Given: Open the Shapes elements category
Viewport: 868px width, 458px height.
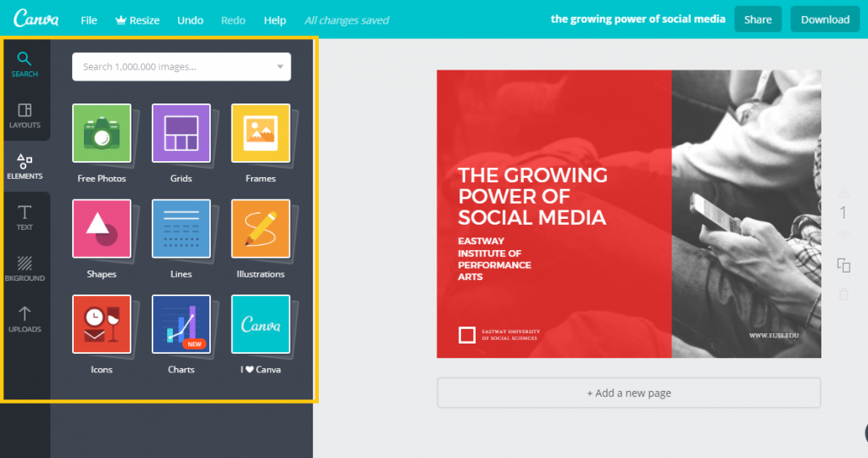Looking at the screenshot, I should click(x=102, y=229).
